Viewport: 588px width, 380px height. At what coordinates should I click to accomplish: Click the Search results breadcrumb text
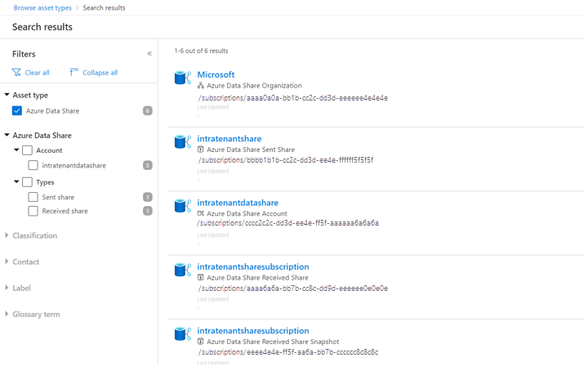[104, 8]
